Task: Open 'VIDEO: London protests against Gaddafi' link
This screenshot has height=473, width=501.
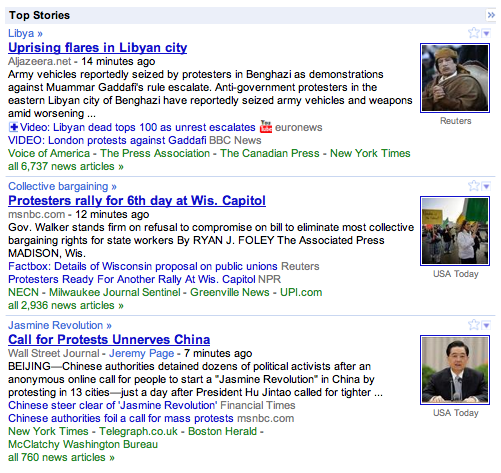Action: tap(107, 140)
